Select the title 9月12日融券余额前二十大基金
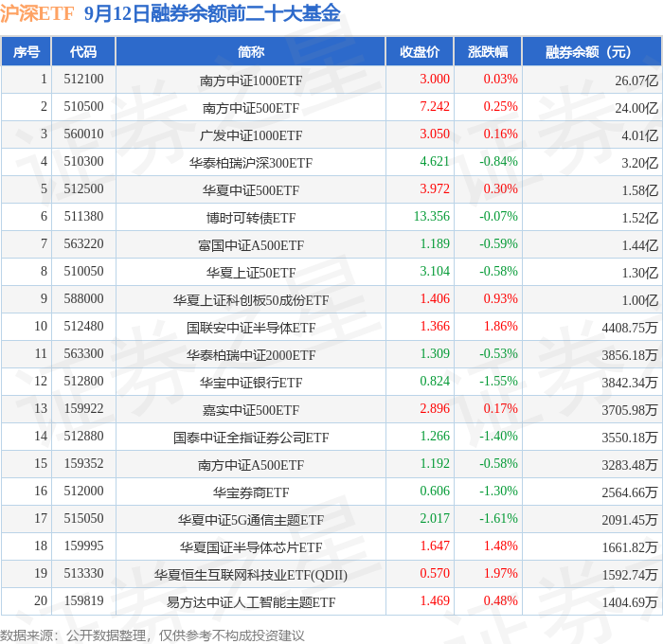Viewport: 663px width, 644px height. tap(212, 13)
